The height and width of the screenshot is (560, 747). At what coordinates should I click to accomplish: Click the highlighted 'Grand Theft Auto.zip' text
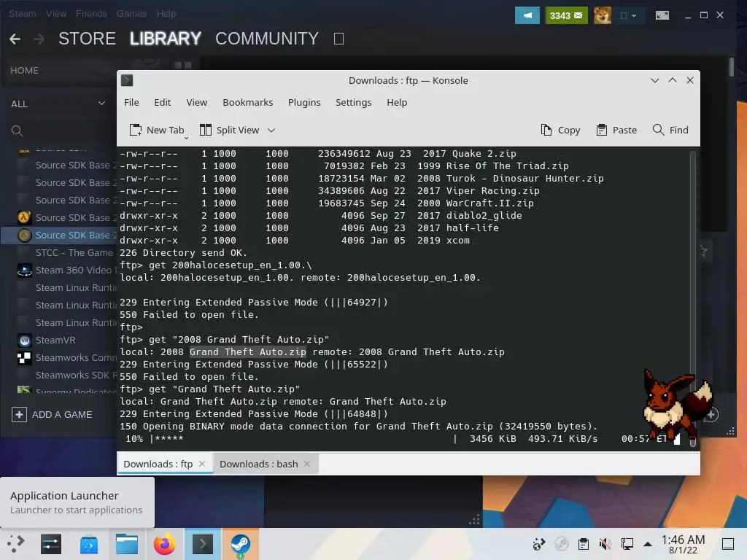coord(248,352)
